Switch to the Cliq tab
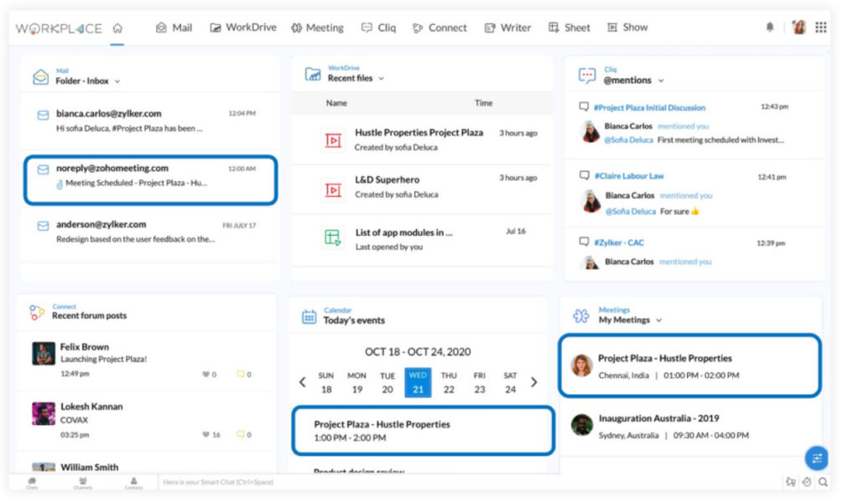 coord(378,28)
